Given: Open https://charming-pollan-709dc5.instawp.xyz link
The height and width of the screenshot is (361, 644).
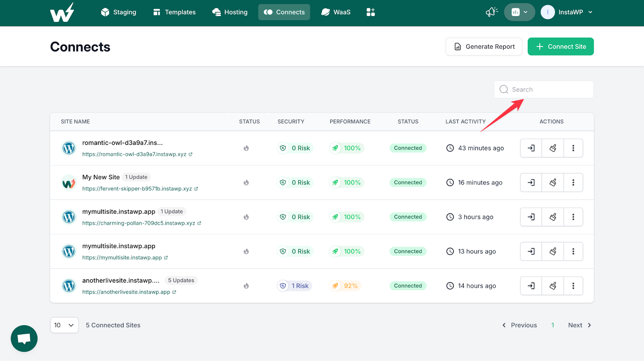Looking at the screenshot, I should tap(142, 223).
